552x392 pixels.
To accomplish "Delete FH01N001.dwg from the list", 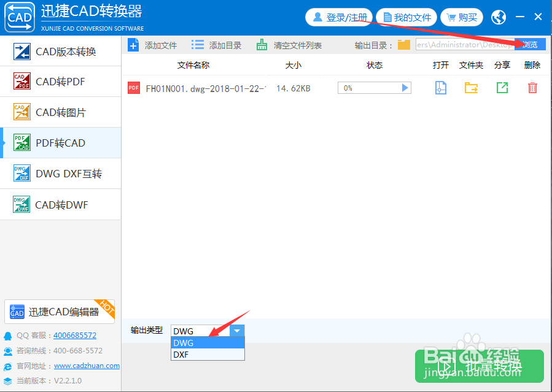I will click(532, 88).
